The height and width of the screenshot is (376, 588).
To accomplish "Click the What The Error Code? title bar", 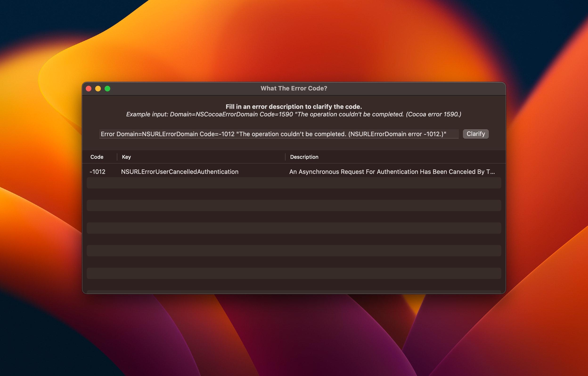I will (x=294, y=88).
